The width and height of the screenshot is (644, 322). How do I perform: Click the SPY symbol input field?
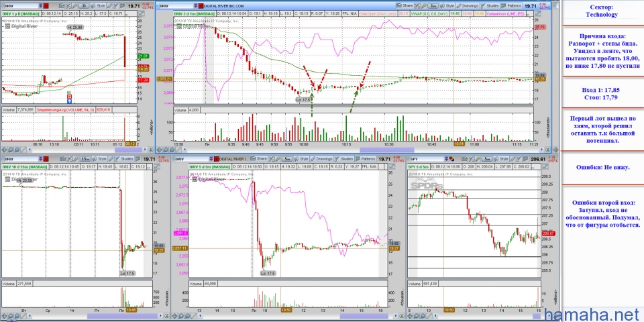tap(427, 159)
